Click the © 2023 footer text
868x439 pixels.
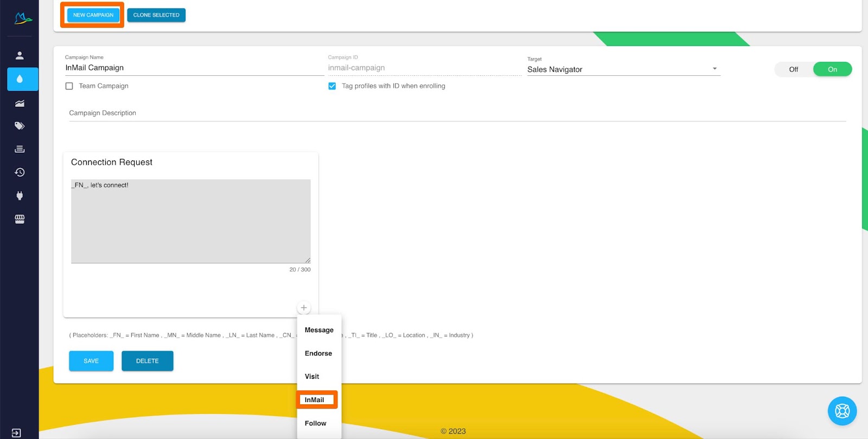(x=453, y=431)
